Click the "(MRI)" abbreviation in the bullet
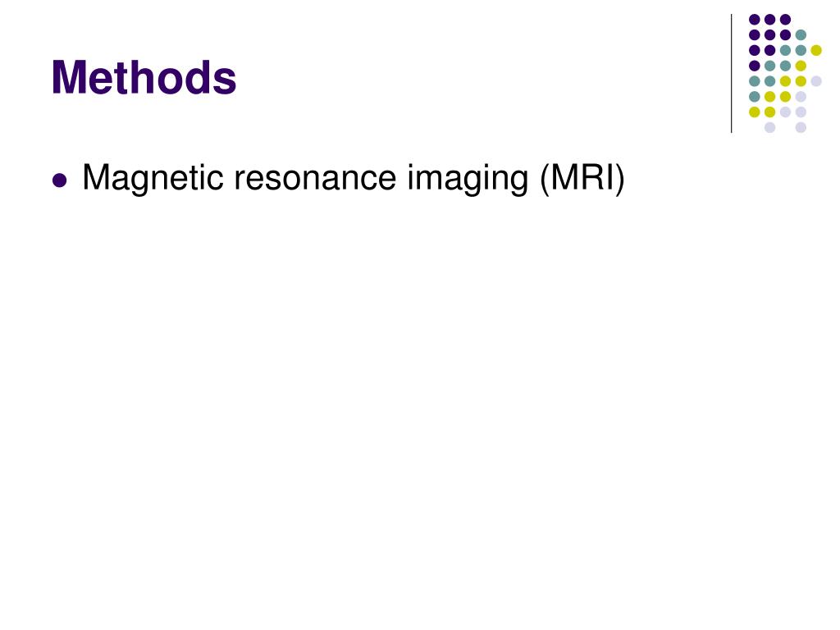The width and height of the screenshot is (840, 630). [x=582, y=178]
